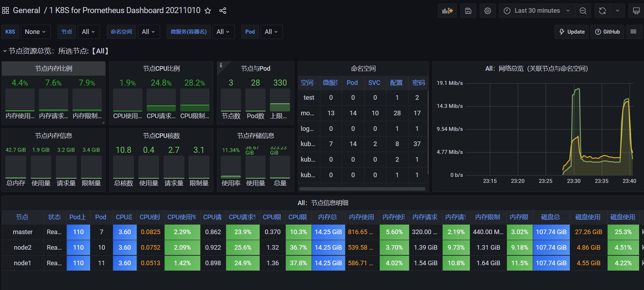This screenshot has width=644, height=290.
Task: Open the 节点 All dropdown
Action: (88, 32)
